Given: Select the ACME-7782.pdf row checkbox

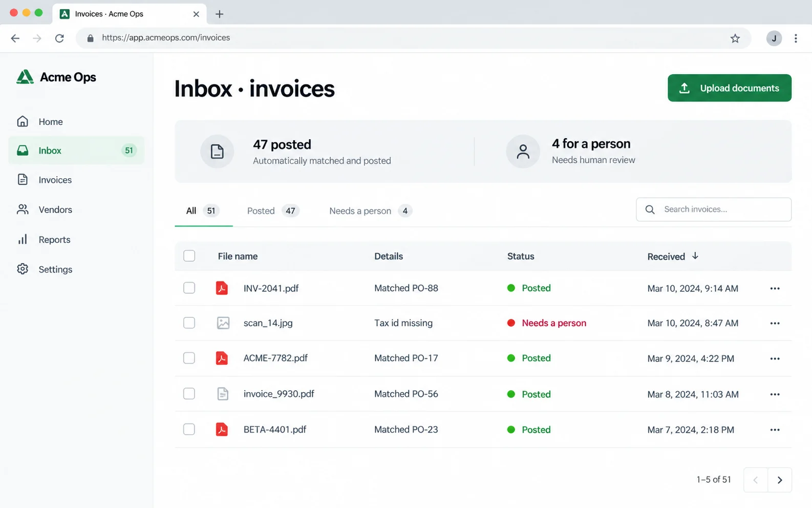Looking at the screenshot, I should tap(189, 358).
